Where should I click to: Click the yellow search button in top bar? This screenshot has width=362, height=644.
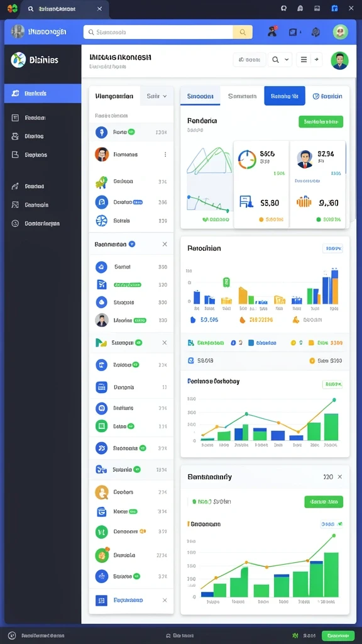(243, 32)
